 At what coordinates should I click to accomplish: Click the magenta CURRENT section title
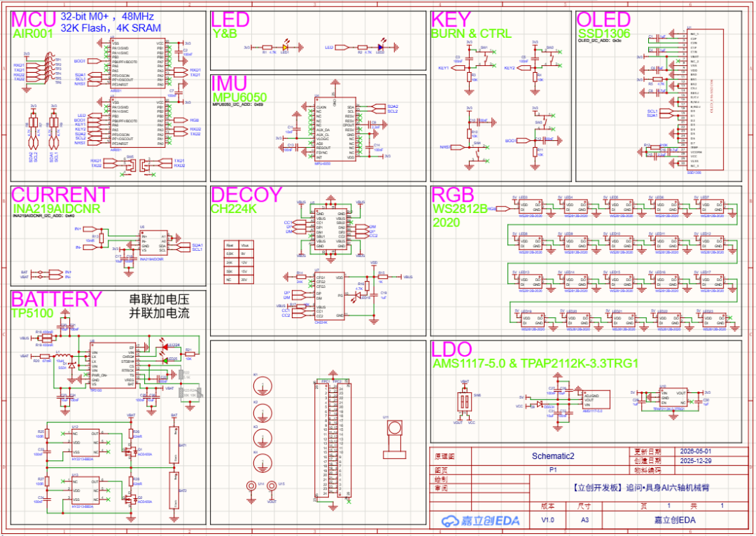click(x=61, y=195)
